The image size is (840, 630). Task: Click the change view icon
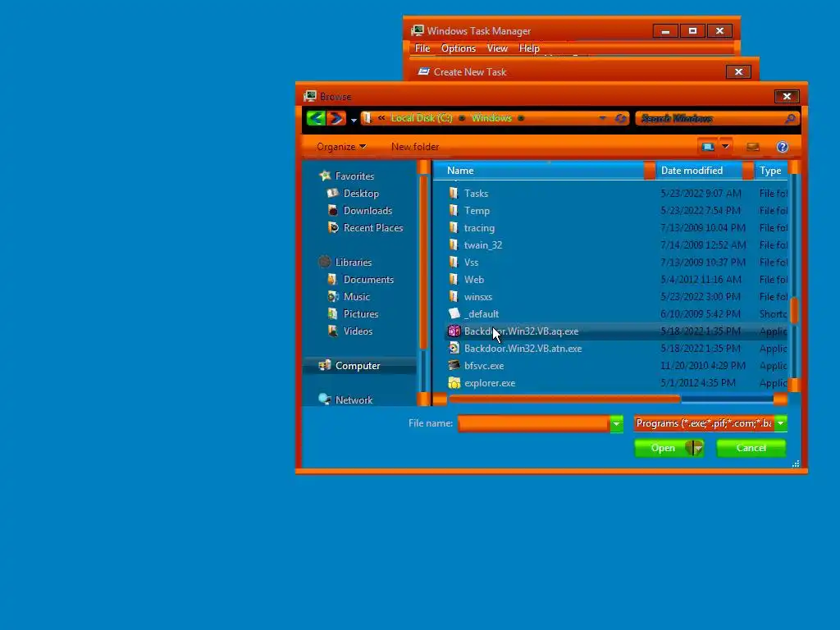point(708,147)
